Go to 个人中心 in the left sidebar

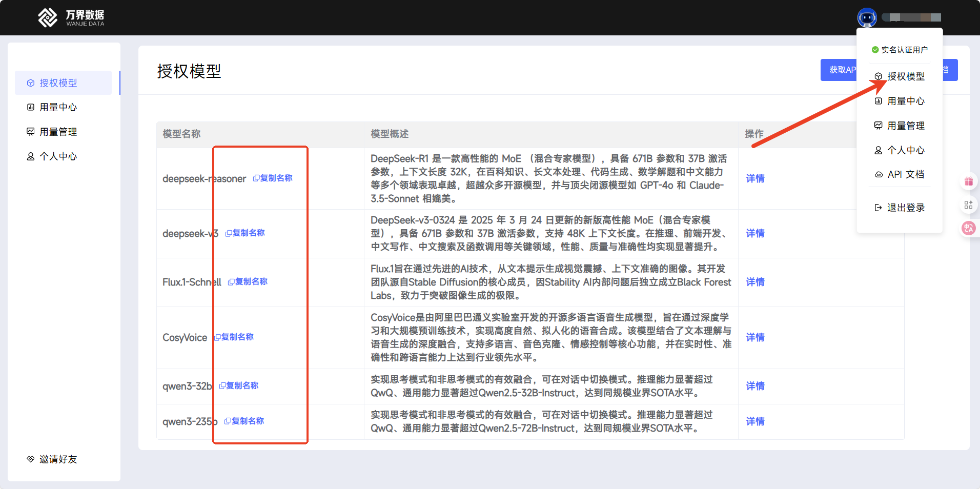tap(58, 156)
